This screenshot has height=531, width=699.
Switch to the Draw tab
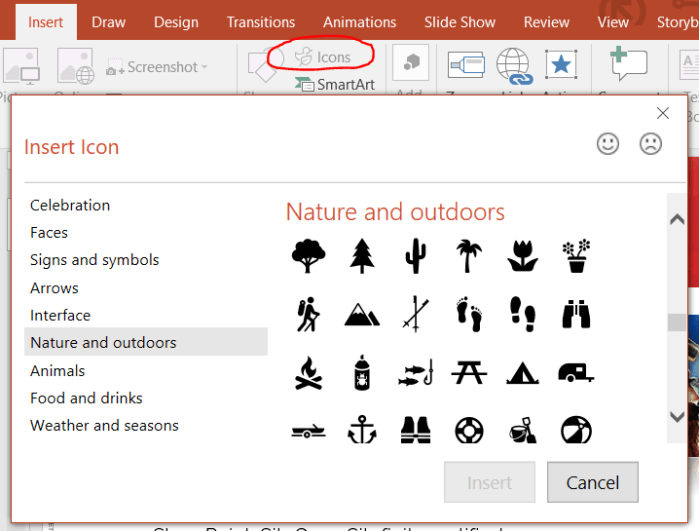(108, 22)
